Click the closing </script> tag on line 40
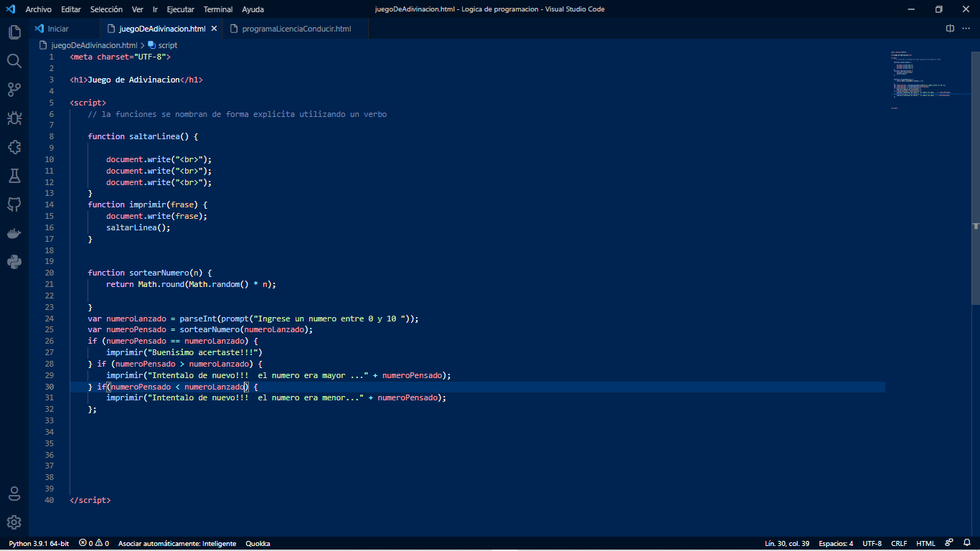 90,500
